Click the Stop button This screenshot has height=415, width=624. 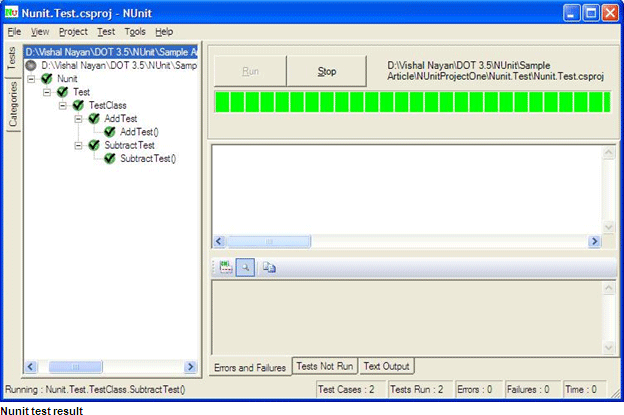(x=327, y=71)
